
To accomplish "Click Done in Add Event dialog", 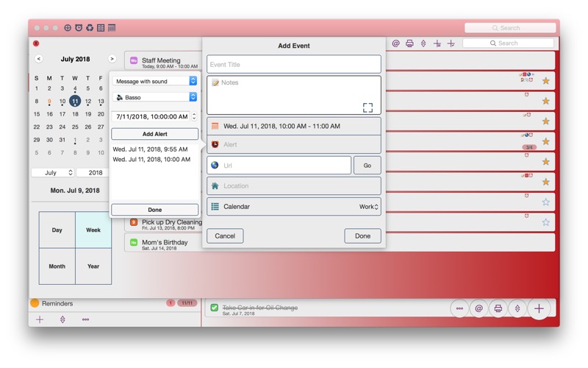I will coord(362,236).
